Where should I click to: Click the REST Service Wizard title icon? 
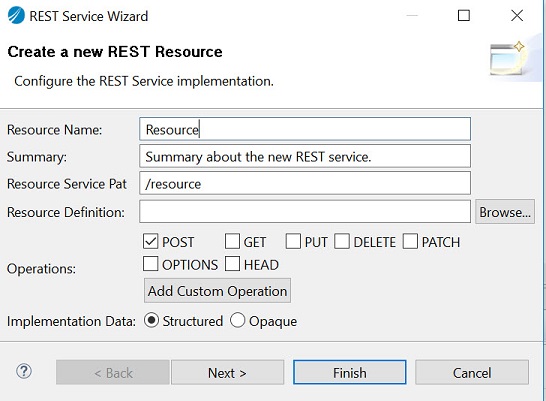click(x=16, y=16)
